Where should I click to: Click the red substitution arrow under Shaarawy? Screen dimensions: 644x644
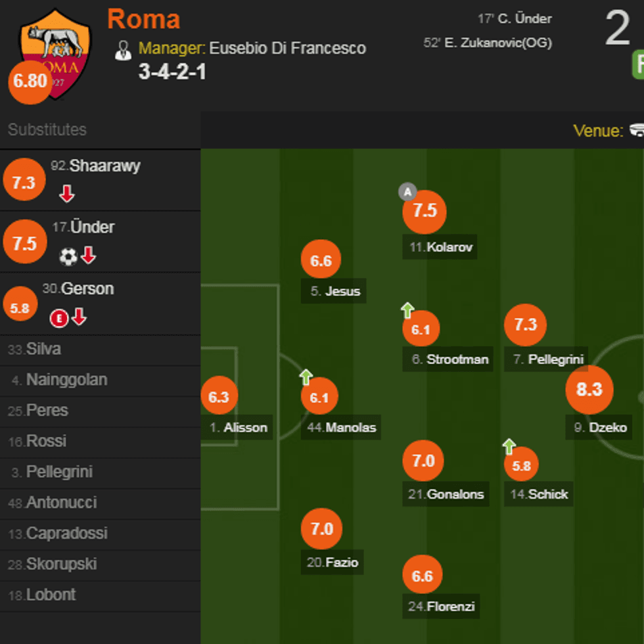point(66,195)
